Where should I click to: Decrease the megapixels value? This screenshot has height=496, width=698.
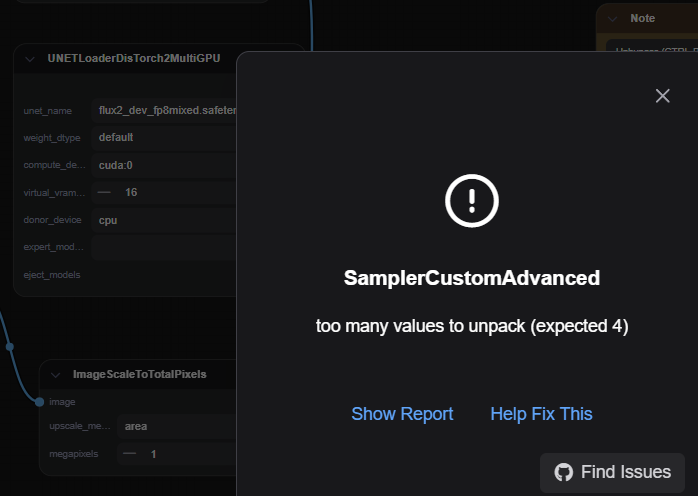(x=130, y=454)
